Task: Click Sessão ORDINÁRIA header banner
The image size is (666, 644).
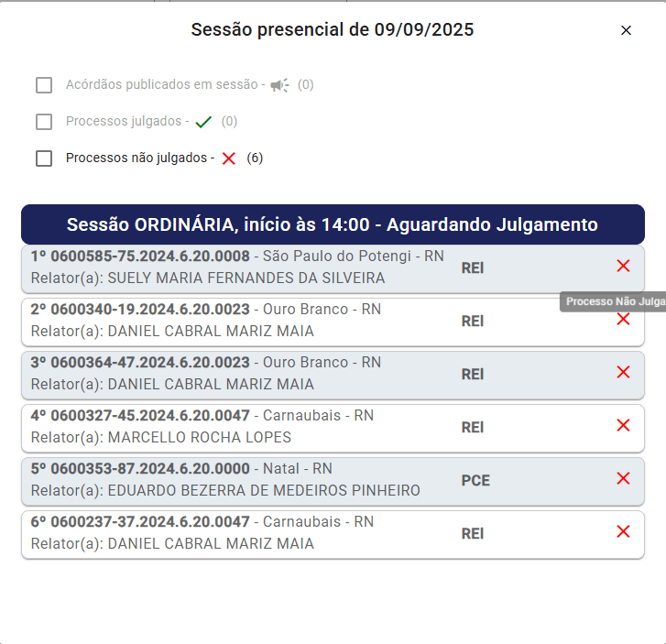Action: [x=333, y=224]
